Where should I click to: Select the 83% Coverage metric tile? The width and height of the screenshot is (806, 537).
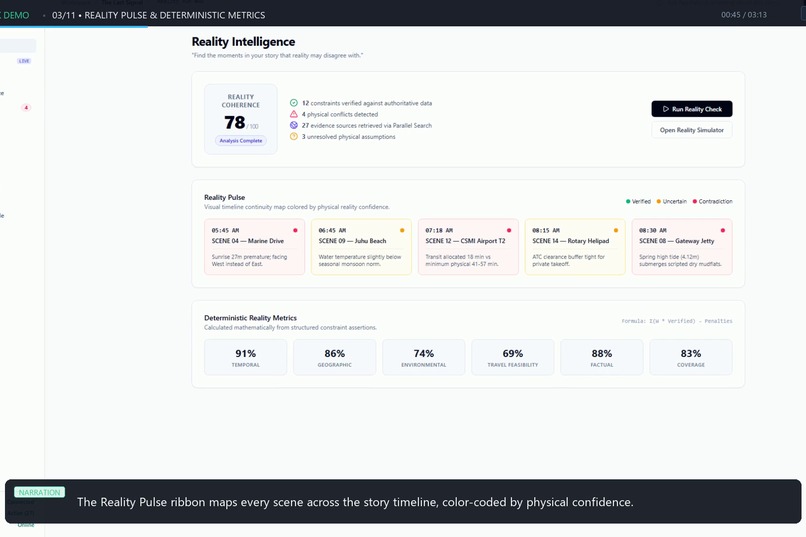coord(691,357)
